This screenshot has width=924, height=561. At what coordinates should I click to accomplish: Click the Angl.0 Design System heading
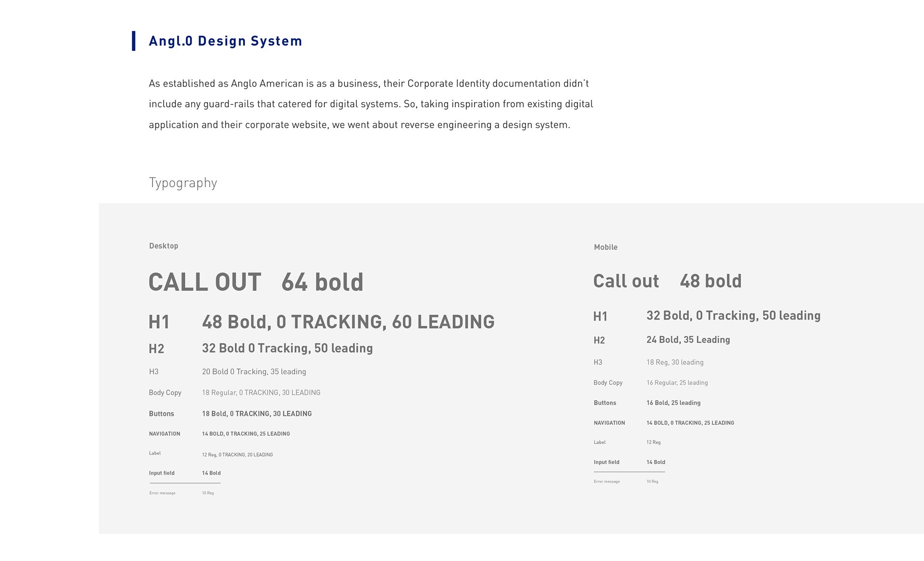click(x=225, y=41)
